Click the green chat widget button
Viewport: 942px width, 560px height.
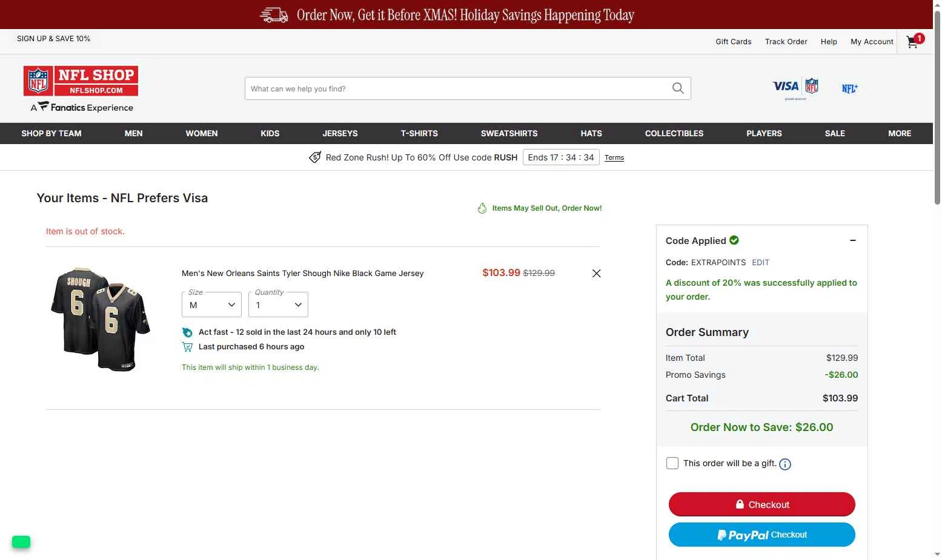(x=21, y=542)
